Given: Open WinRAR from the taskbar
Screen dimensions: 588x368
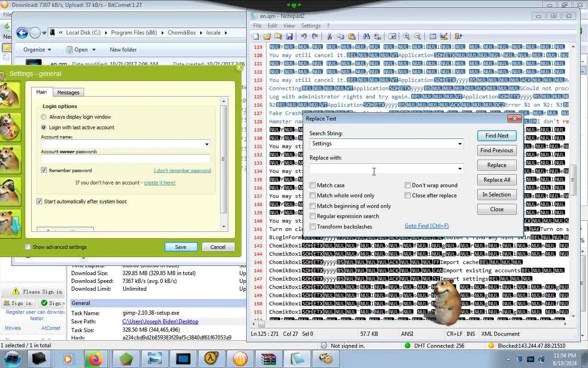Looking at the screenshot, I should pyautogui.click(x=269, y=359).
